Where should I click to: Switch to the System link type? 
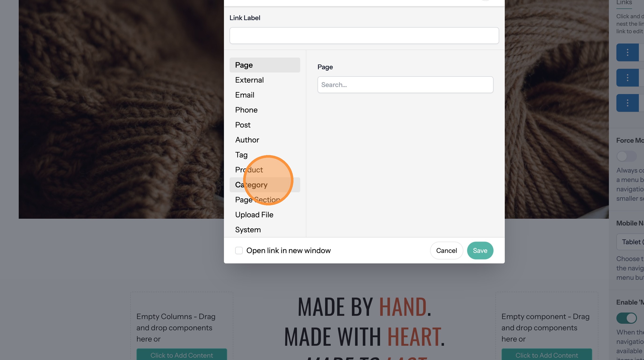coord(248,230)
